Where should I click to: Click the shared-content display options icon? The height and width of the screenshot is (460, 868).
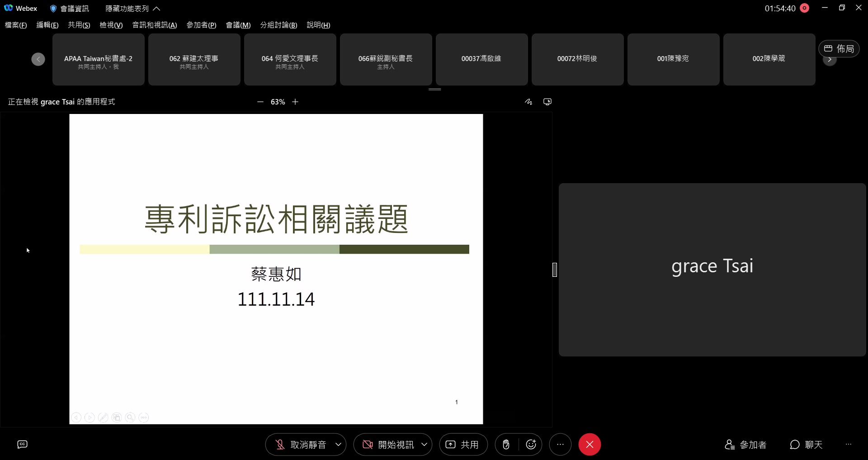tap(547, 102)
